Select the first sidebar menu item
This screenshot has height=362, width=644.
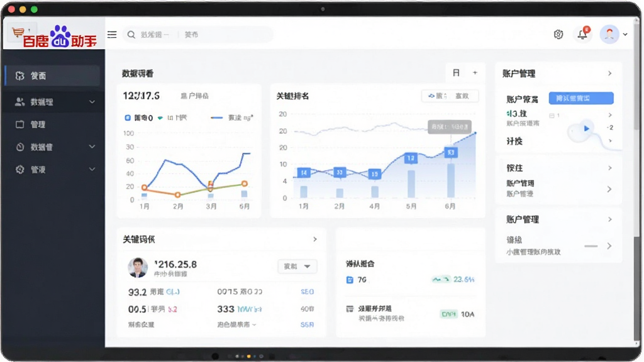tap(53, 75)
